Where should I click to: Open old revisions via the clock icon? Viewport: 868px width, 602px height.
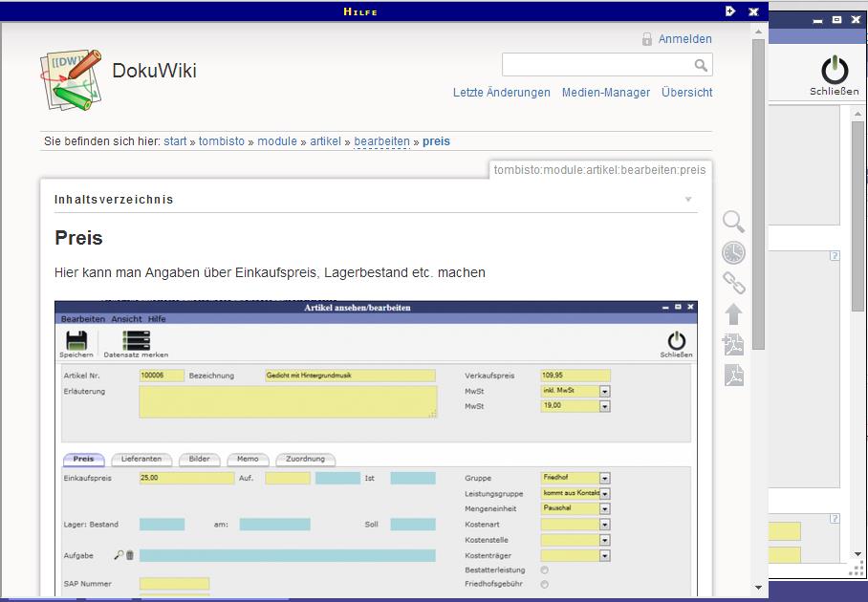click(x=733, y=252)
